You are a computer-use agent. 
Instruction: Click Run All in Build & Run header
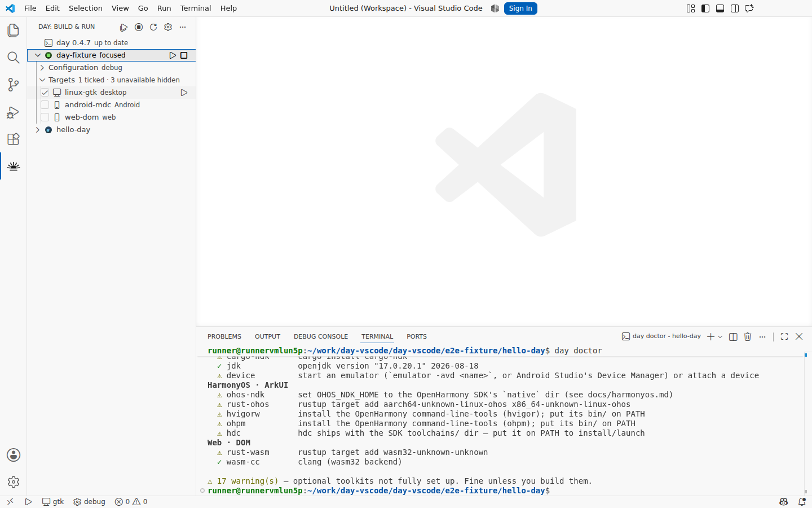click(124, 27)
